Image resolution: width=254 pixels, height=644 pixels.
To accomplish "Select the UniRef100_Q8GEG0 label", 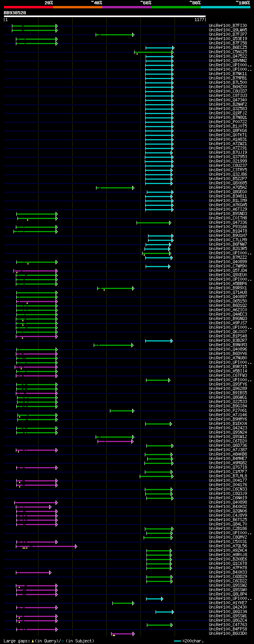I will 228,192.
